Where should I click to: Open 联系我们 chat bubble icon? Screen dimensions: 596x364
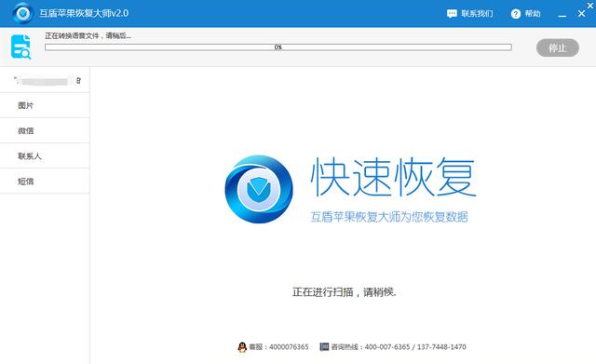(x=452, y=14)
